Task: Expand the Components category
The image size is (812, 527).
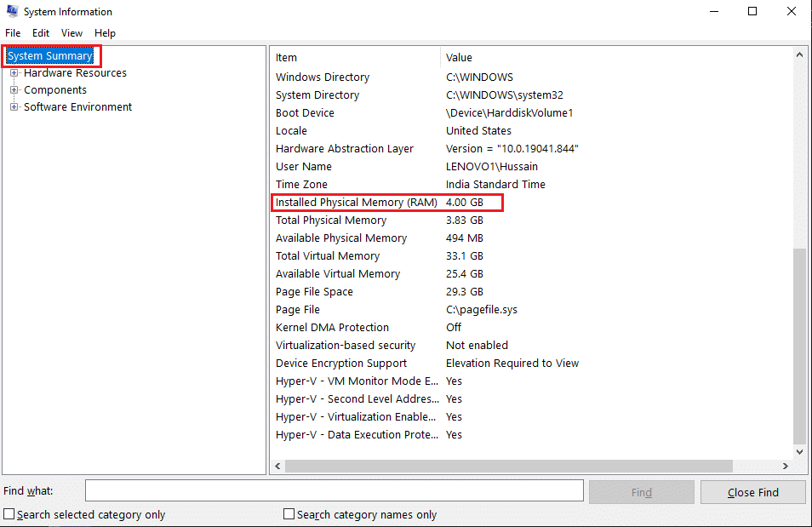Action: tap(14, 89)
